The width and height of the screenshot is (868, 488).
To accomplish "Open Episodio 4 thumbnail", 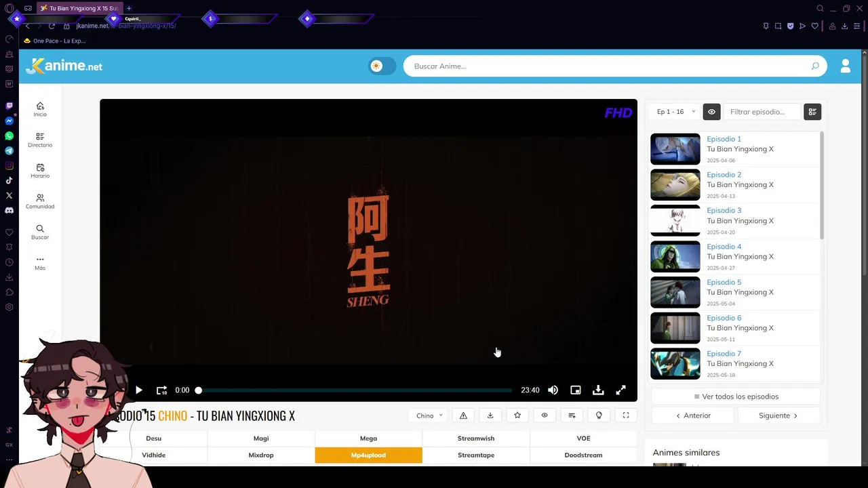I will point(675,257).
